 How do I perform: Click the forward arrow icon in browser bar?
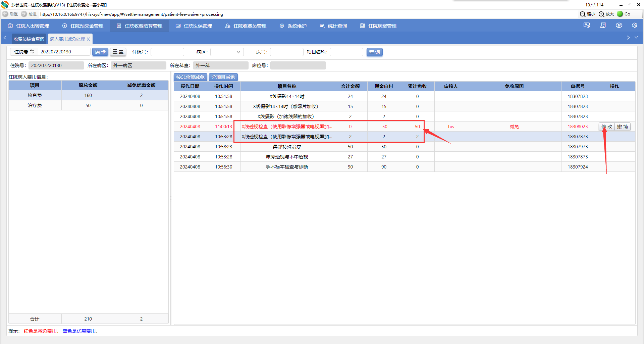pyautogui.click(x=24, y=14)
